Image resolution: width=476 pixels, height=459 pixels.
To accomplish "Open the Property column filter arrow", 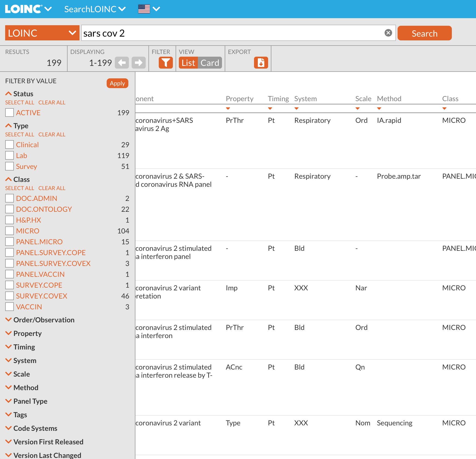I will [228, 108].
